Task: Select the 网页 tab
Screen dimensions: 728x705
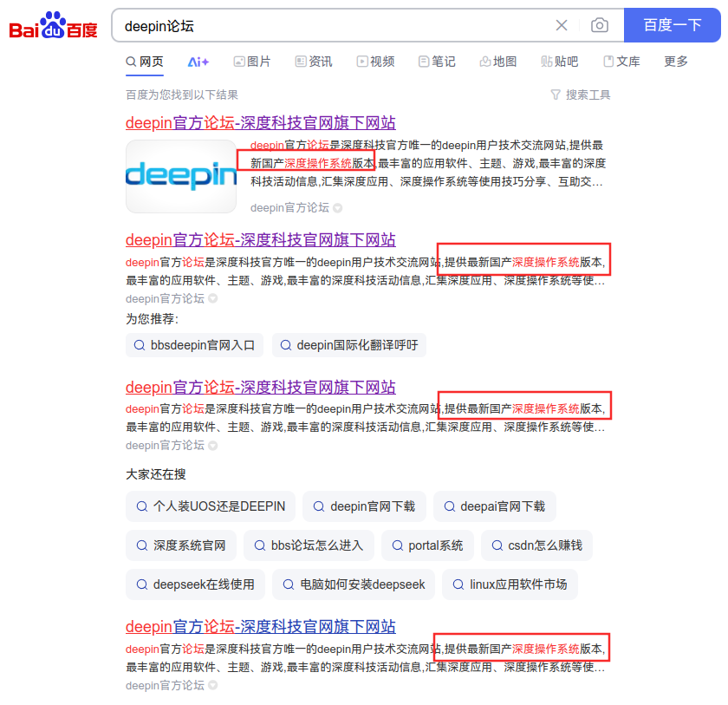Action: (145, 62)
